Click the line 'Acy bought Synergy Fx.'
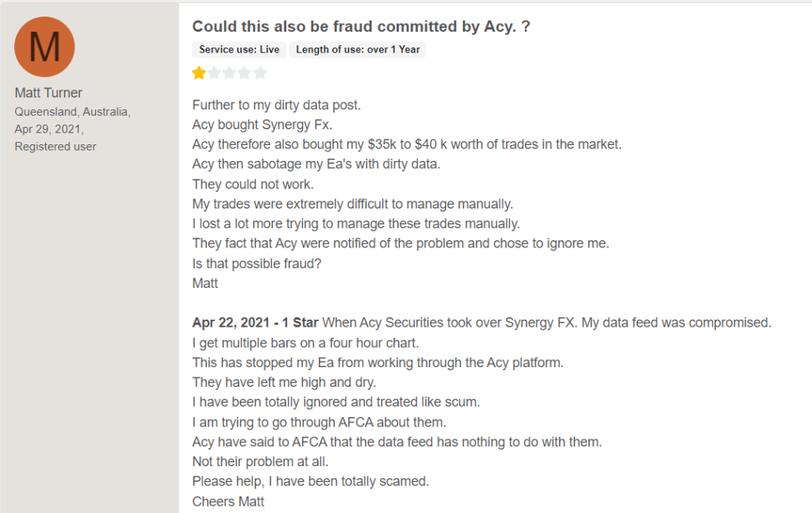 (262, 124)
